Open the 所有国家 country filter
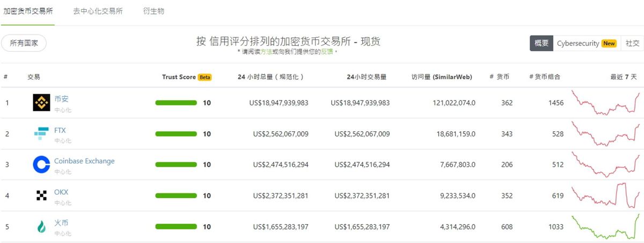 24,44
